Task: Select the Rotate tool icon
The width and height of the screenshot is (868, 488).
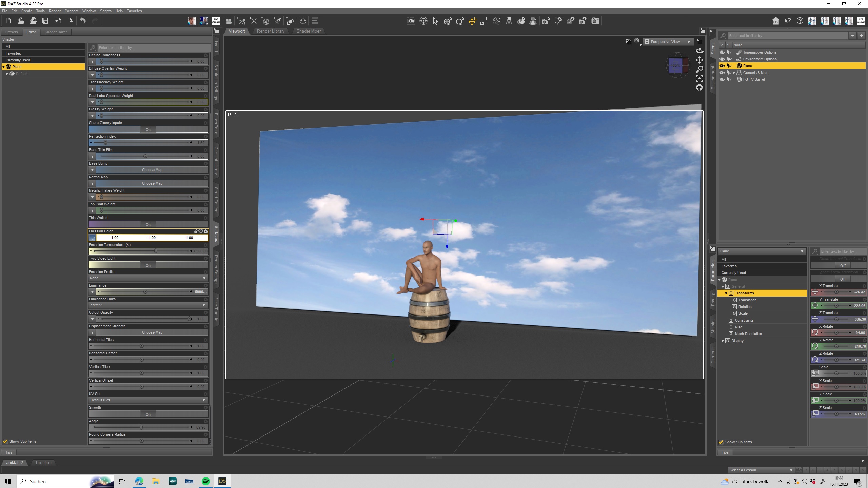Action: click(460, 21)
